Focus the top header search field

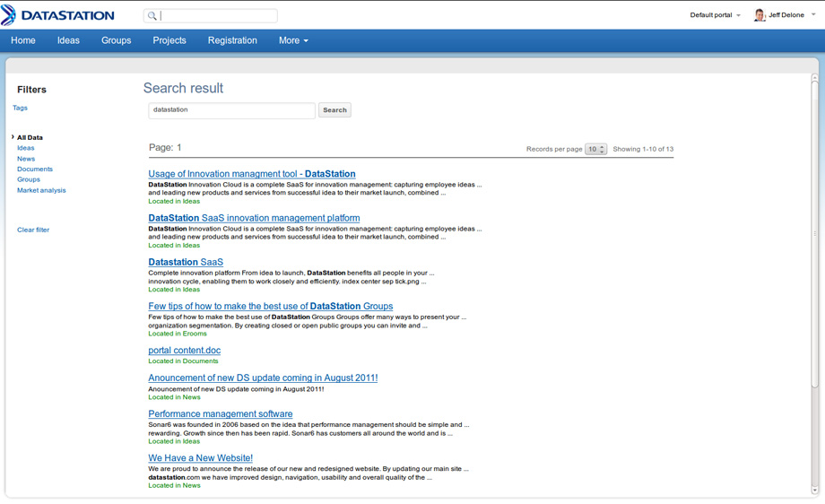coord(211,16)
